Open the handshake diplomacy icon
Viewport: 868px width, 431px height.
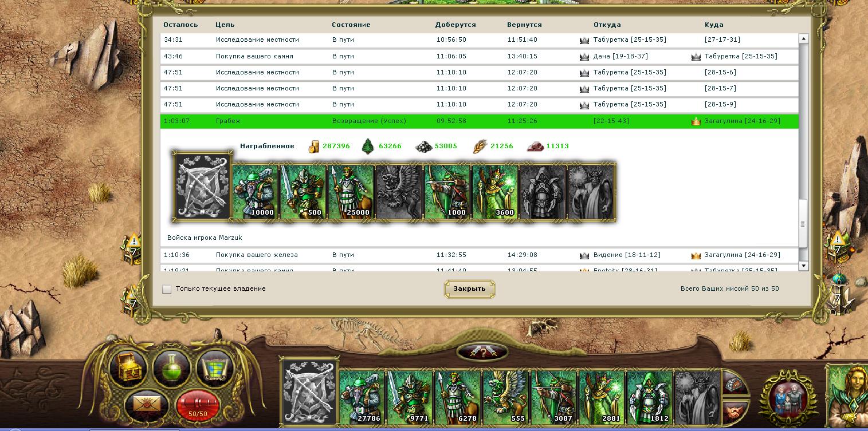tap(735, 412)
